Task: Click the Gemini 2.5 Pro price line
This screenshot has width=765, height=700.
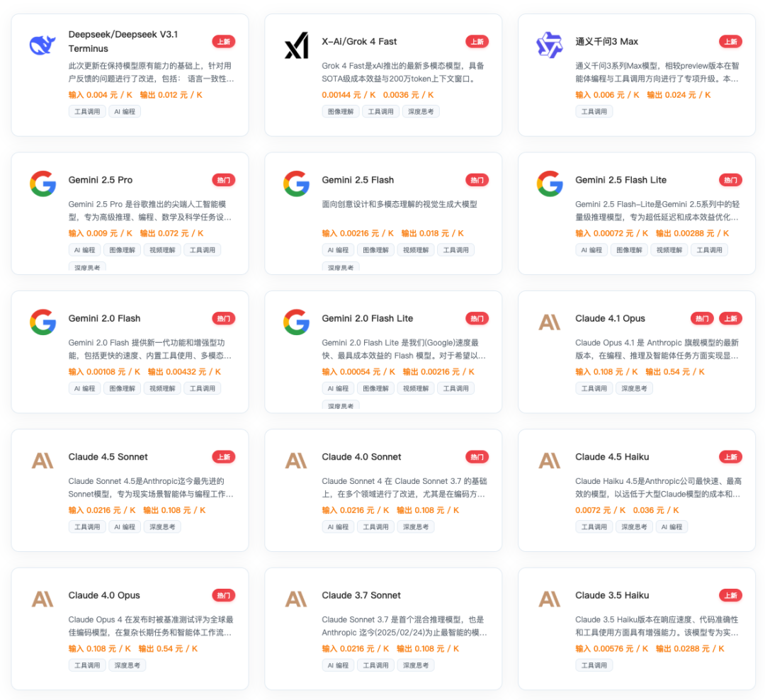Action: point(136,233)
